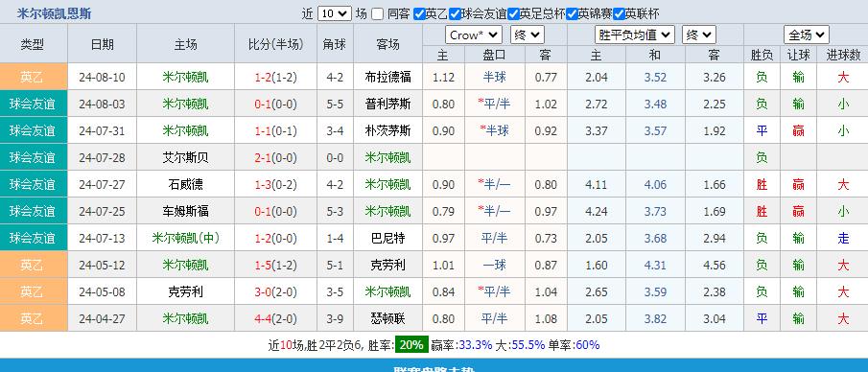The width and height of the screenshot is (868, 372).
Task: Click away team 瑟顿联
Action: point(387,319)
